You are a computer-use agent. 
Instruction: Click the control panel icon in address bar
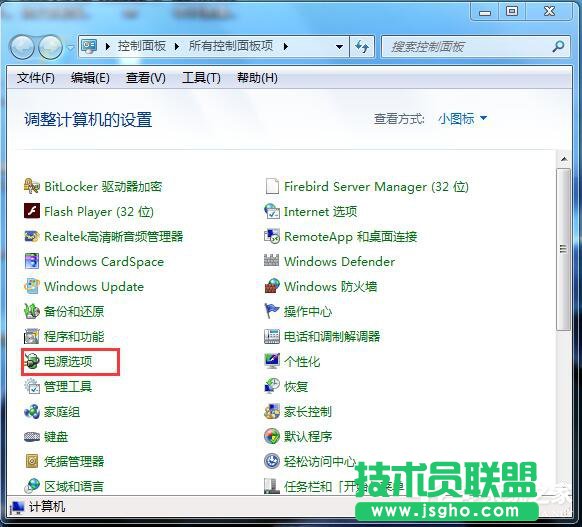pos(89,46)
